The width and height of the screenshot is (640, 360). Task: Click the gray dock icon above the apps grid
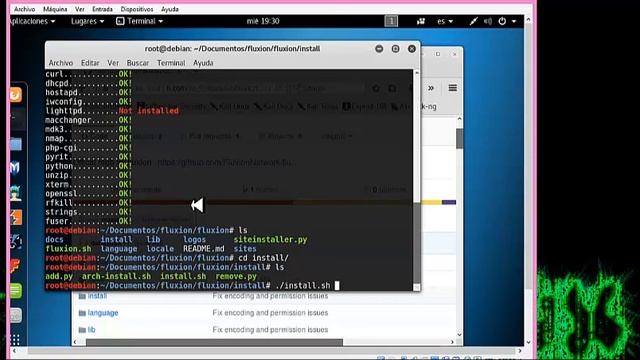(16, 315)
